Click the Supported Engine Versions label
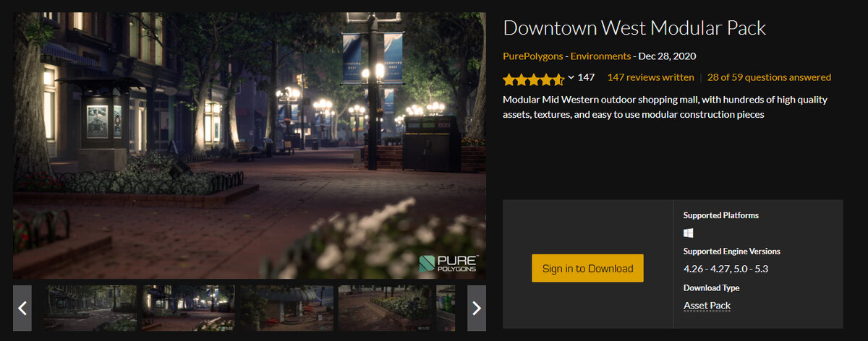Image resolution: width=868 pixels, height=341 pixels. 731,251
